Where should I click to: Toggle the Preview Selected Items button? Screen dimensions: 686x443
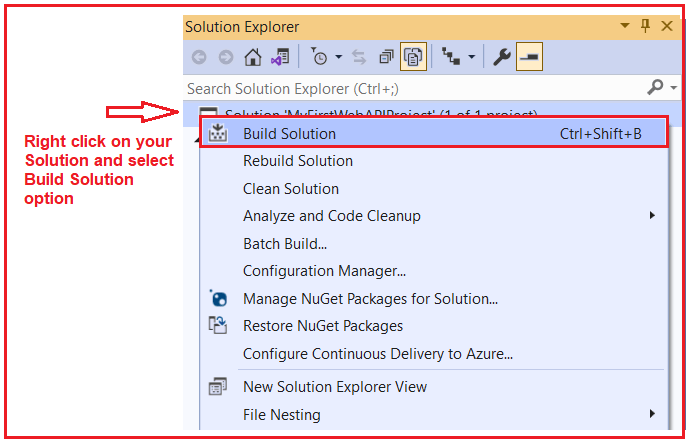tap(529, 56)
